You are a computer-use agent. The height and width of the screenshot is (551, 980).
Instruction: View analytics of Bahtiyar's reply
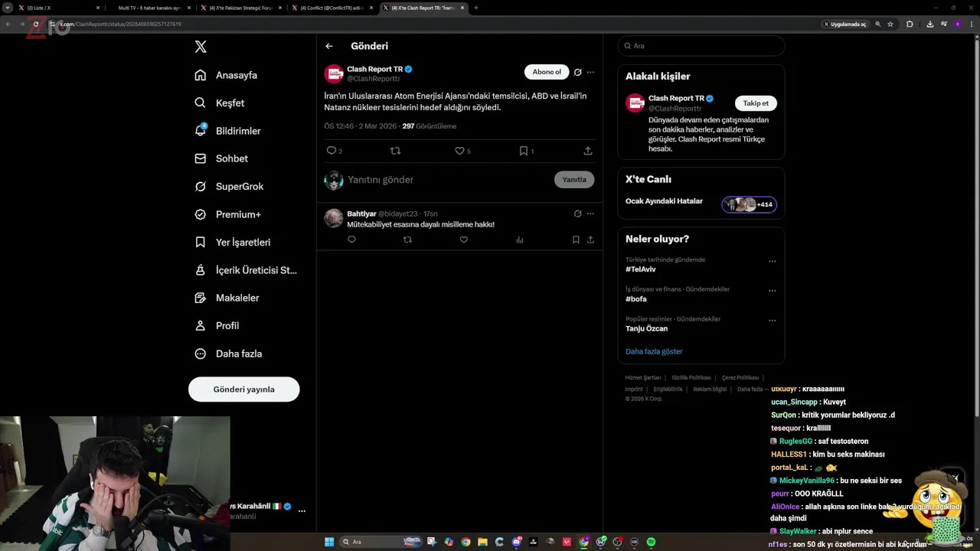(520, 240)
